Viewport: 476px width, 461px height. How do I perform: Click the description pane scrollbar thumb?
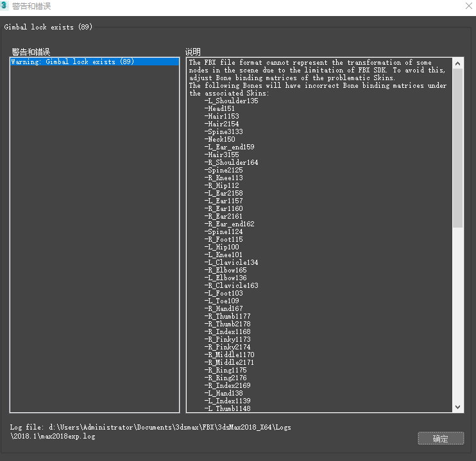click(x=458, y=148)
